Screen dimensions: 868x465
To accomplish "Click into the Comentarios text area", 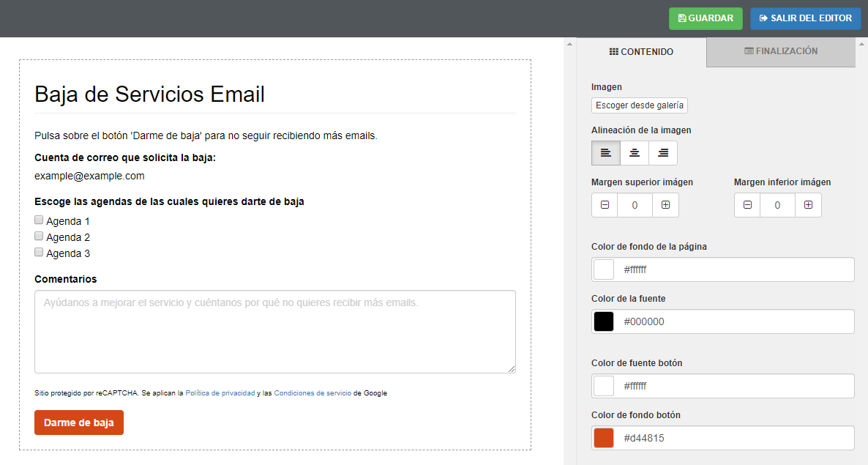I will [x=274, y=332].
